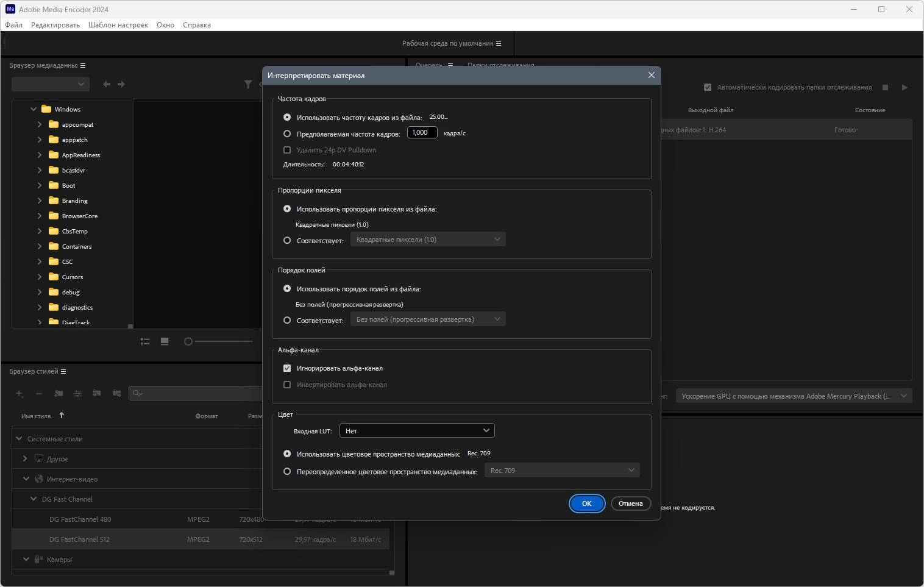Viewport: 924px width, 587px height.
Task: Open the Редактировать menu
Action: coord(55,25)
